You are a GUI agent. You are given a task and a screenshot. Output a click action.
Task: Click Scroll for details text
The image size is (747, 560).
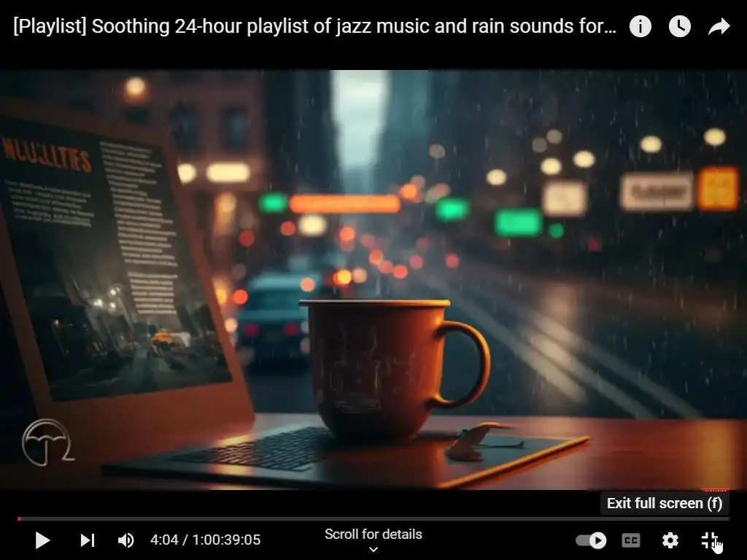pos(373,534)
